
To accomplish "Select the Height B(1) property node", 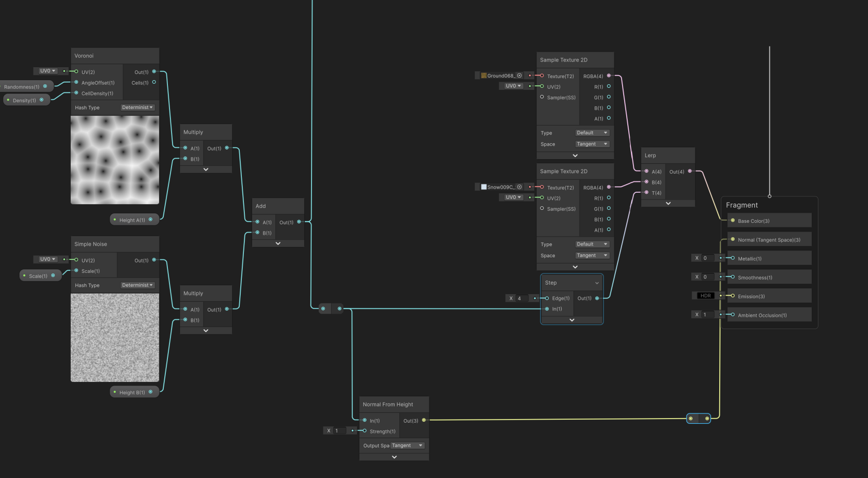I will click(x=134, y=392).
